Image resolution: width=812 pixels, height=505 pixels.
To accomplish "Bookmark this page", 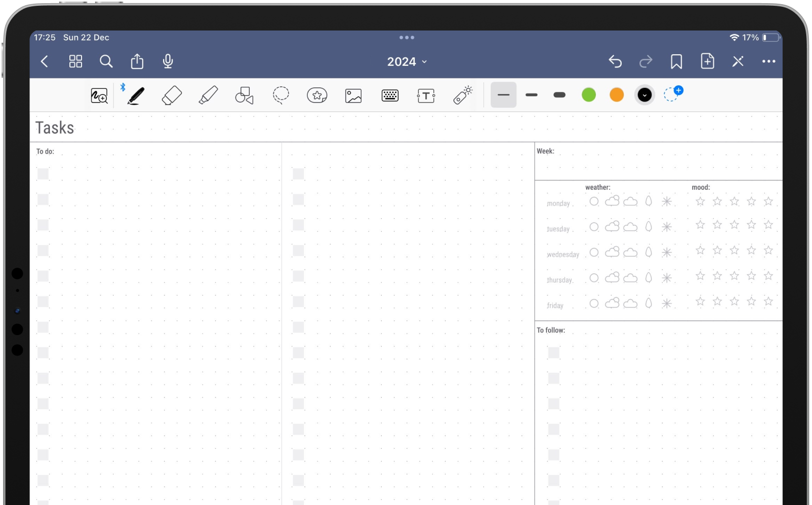I will (x=676, y=62).
